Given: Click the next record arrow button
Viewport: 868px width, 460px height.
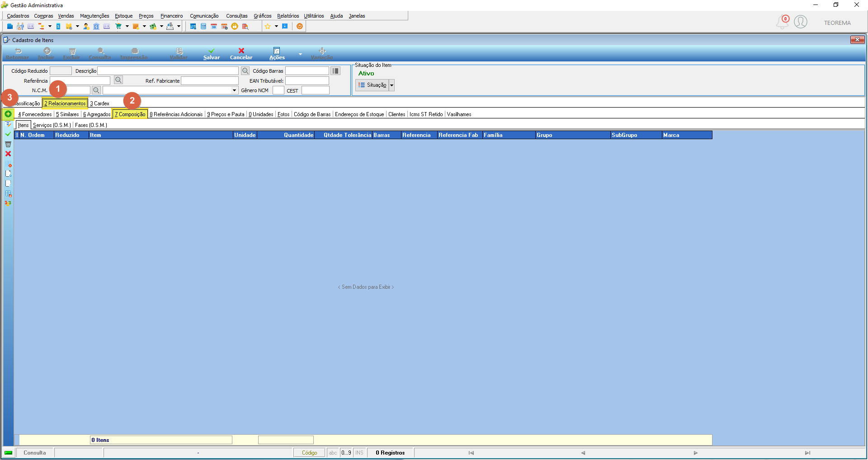Looking at the screenshot, I should tap(696, 453).
